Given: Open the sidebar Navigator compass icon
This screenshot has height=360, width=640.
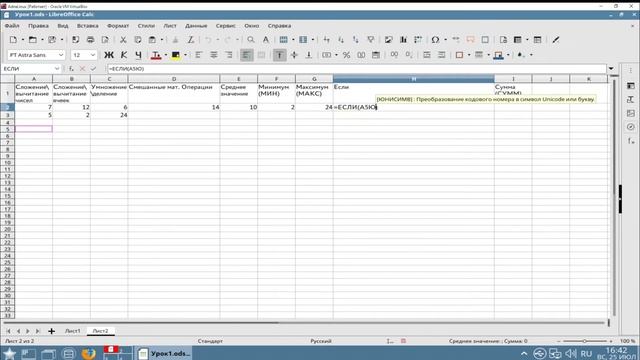Looking at the screenshot, I should coord(631,127).
